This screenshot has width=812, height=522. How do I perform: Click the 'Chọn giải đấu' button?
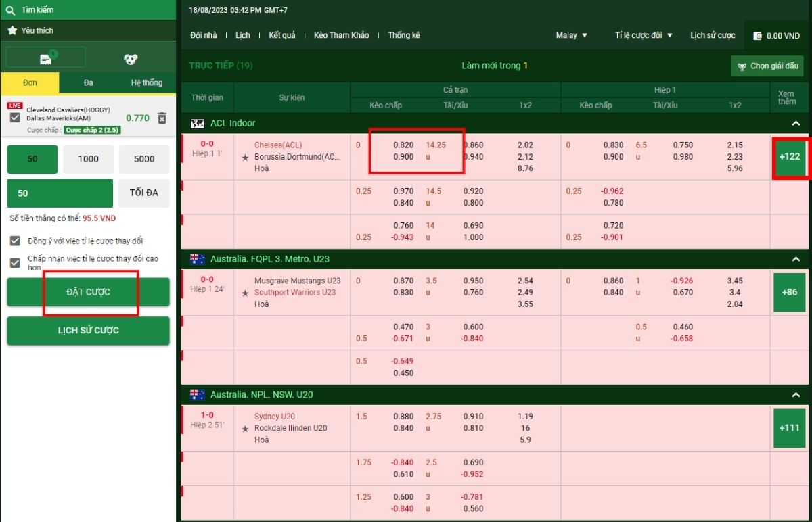pos(767,66)
